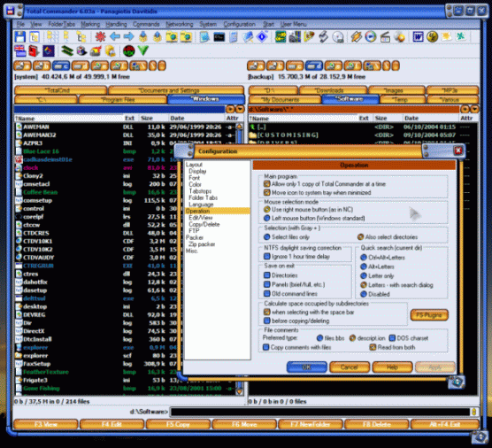Viewport: 492px width, 448px height.
Task: Click the UK flag language icon
Action: pyautogui.click(x=20, y=50)
